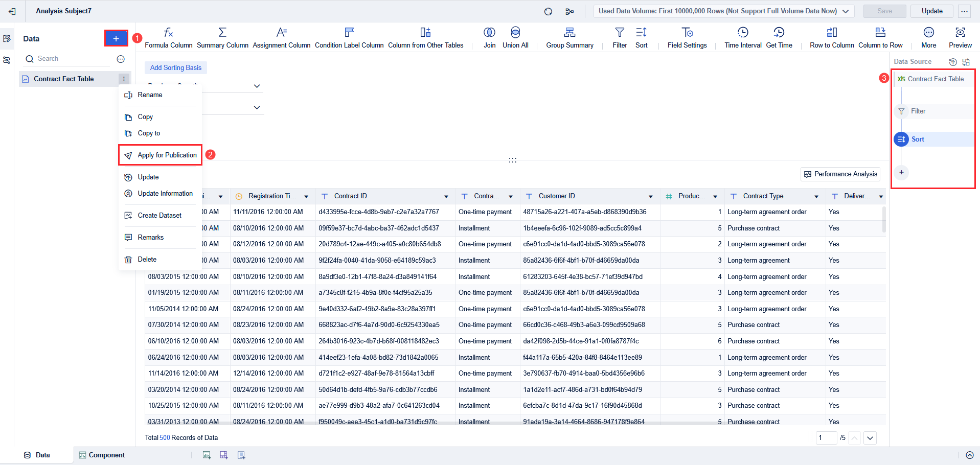Viewport: 980px width, 465px height.
Task: Switch to the bottom Data tab
Action: [x=37, y=455]
